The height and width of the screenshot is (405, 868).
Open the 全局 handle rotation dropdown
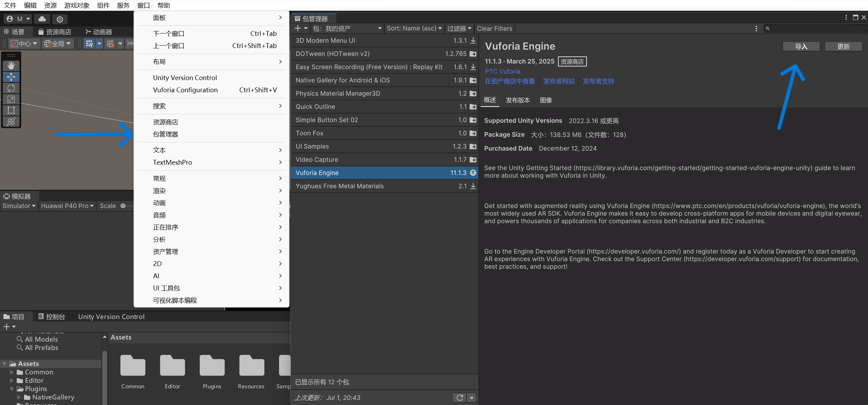(x=57, y=44)
